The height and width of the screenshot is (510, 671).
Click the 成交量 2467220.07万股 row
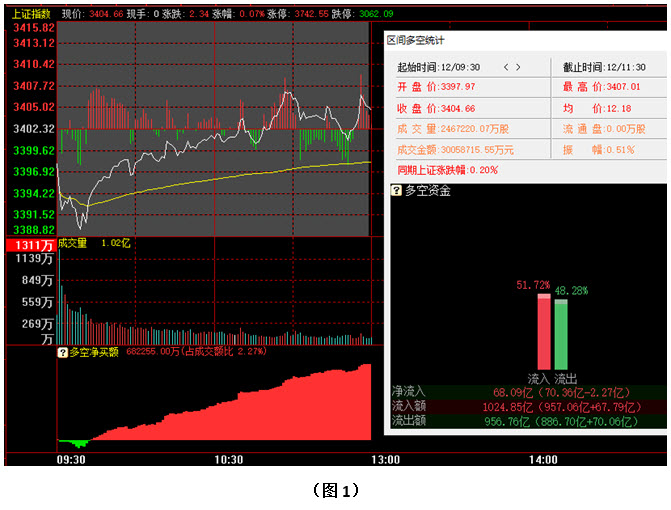click(453, 129)
